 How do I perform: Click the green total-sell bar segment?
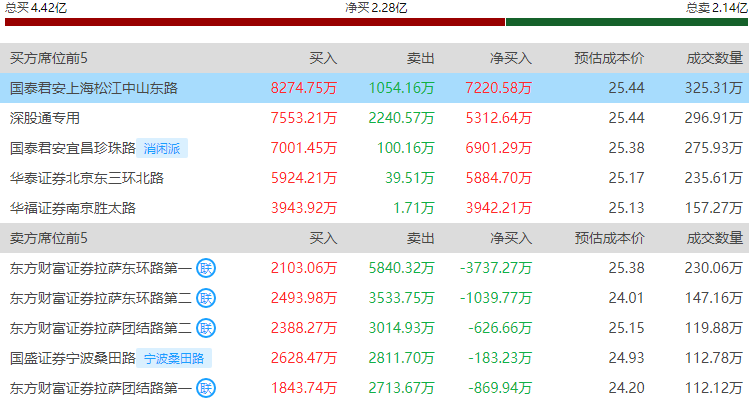pos(627,22)
